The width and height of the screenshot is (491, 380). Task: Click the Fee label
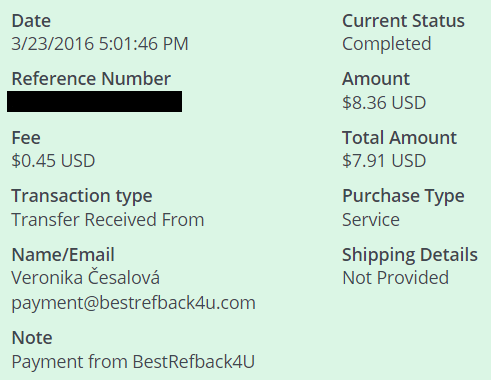[x=26, y=138]
